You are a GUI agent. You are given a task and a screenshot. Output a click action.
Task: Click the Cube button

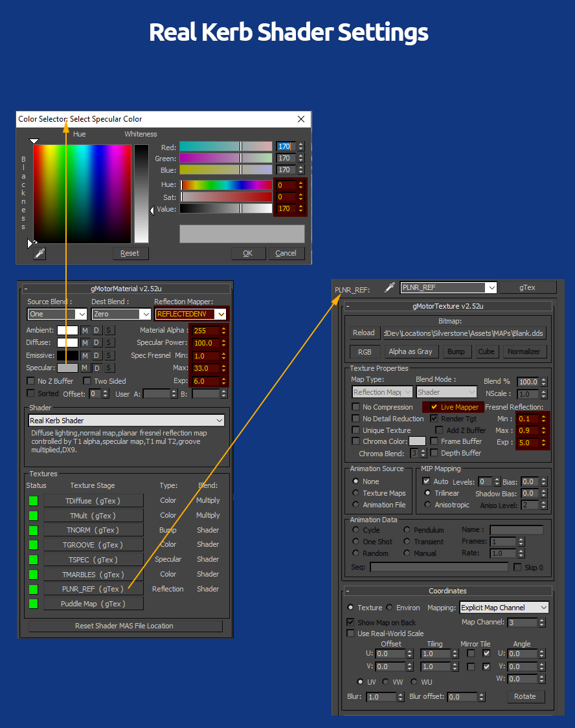click(486, 352)
